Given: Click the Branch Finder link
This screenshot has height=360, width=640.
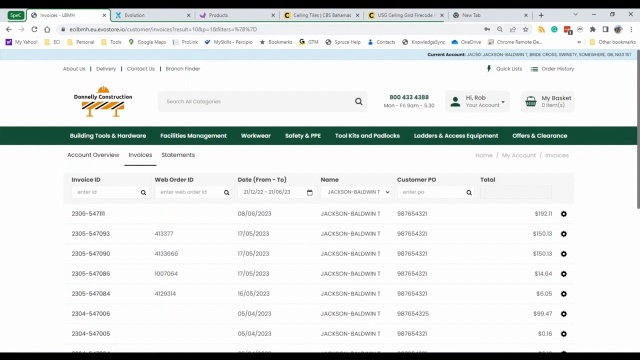Looking at the screenshot, I should (x=183, y=69).
